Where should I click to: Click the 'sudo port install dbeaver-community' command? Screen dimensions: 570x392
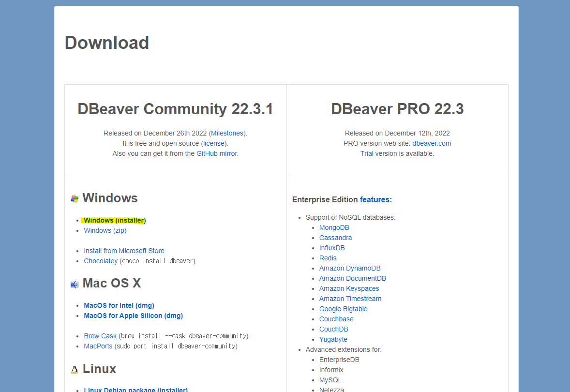point(176,346)
